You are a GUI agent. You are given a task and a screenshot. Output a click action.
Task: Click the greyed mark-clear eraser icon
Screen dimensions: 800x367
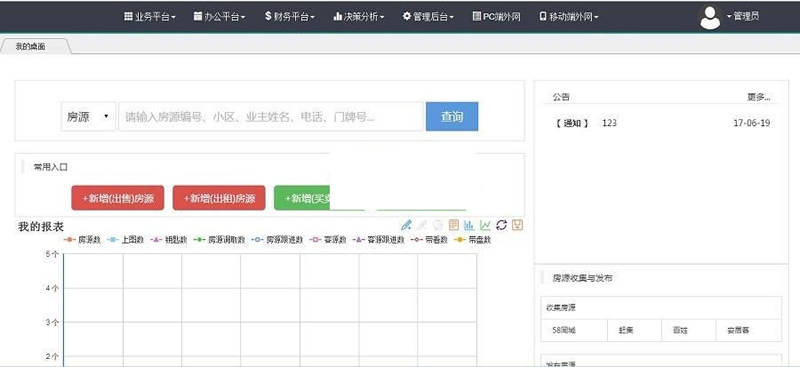[438, 225]
